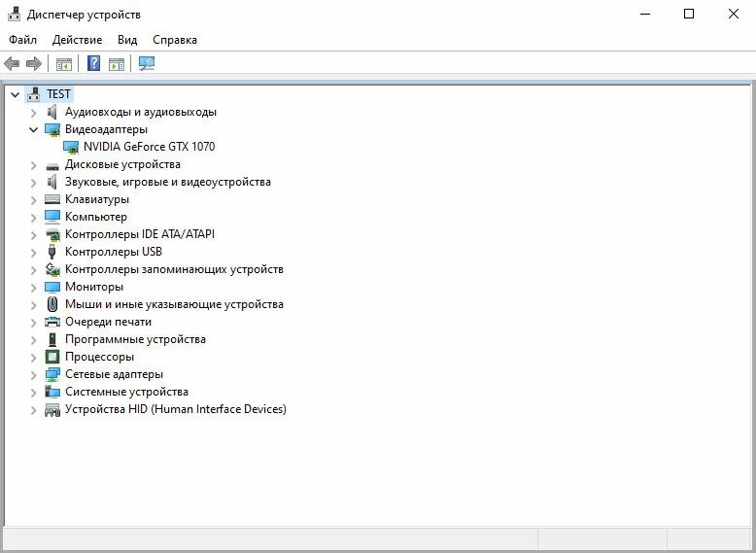The height and width of the screenshot is (553, 756).
Task: Expand the Системные устройства branch
Action: click(x=33, y=392)
